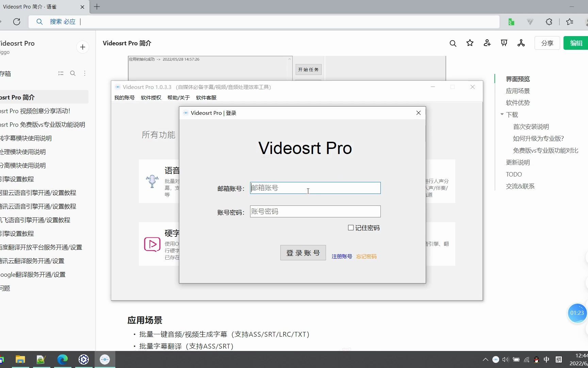Jump to 更新说明 in the outline
Image resolution: width=588 pixels, height=368 pixels.
pos(518,163)
